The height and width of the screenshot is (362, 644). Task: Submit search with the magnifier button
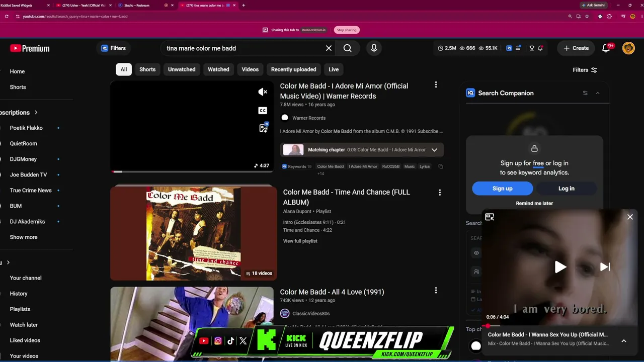(348, 48)
